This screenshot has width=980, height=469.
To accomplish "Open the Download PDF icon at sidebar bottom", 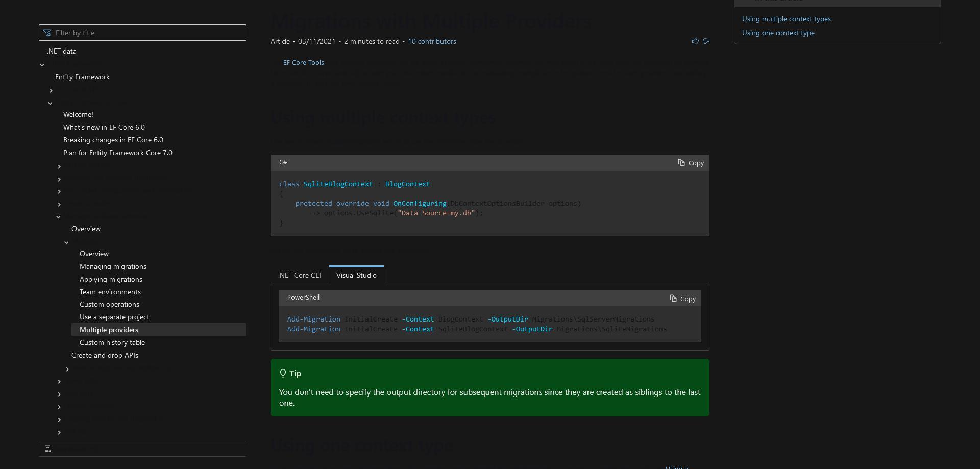I will tap(47, 448).
